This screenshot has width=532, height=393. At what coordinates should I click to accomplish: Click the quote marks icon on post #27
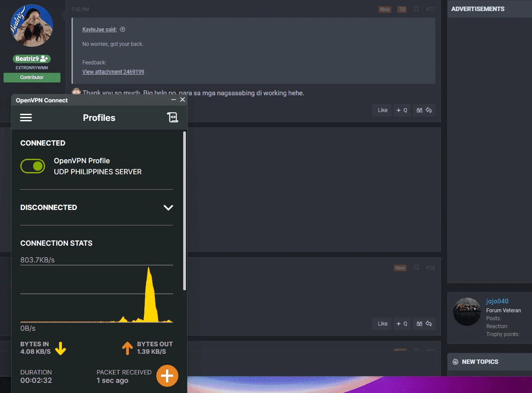point(419,110)
